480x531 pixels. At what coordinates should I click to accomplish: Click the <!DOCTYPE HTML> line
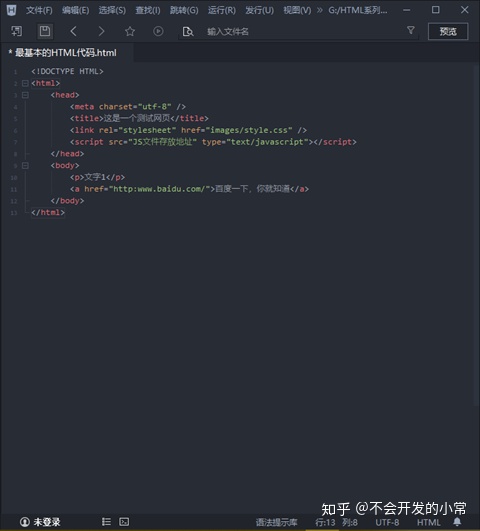tap(67, 71)
